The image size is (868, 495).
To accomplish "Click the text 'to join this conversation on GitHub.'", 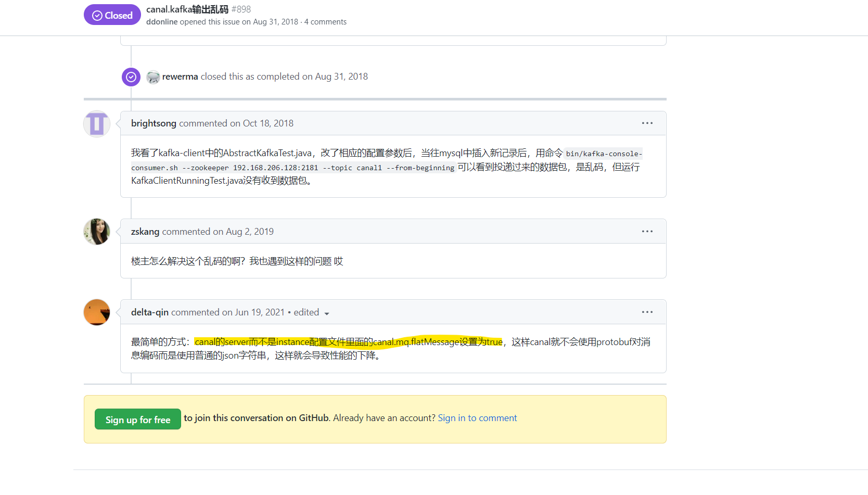I will (x=257, y=418).
